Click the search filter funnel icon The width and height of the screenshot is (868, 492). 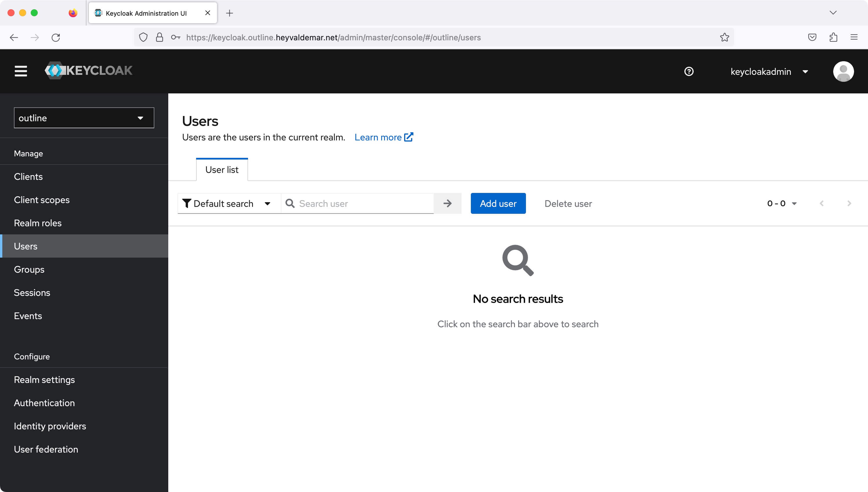coord(187,203)
